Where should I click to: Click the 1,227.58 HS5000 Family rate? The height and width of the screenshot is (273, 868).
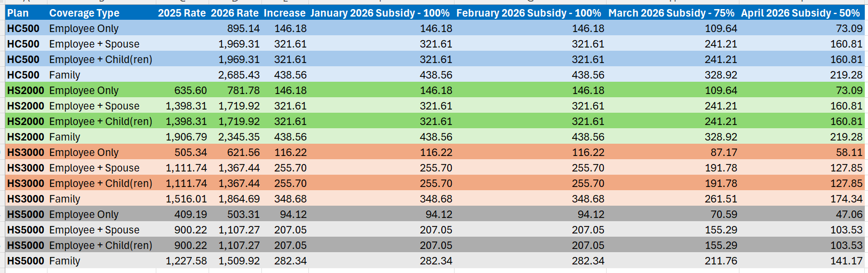click(x=186, y=261)
